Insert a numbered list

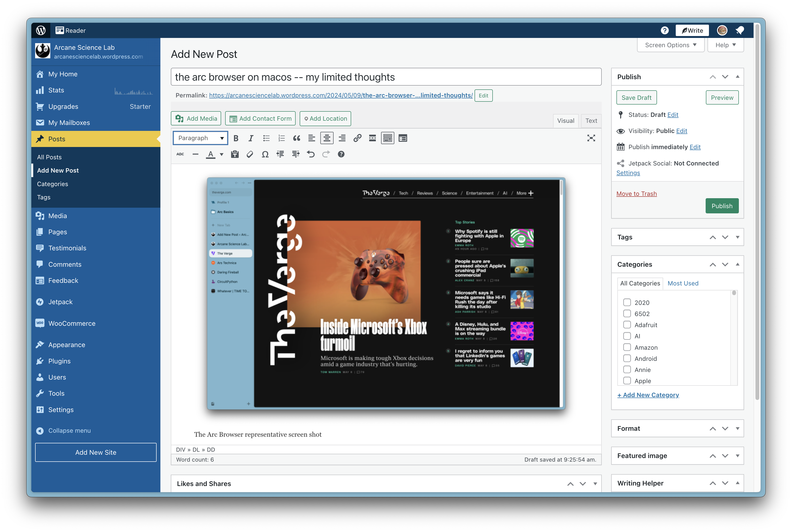281,138
